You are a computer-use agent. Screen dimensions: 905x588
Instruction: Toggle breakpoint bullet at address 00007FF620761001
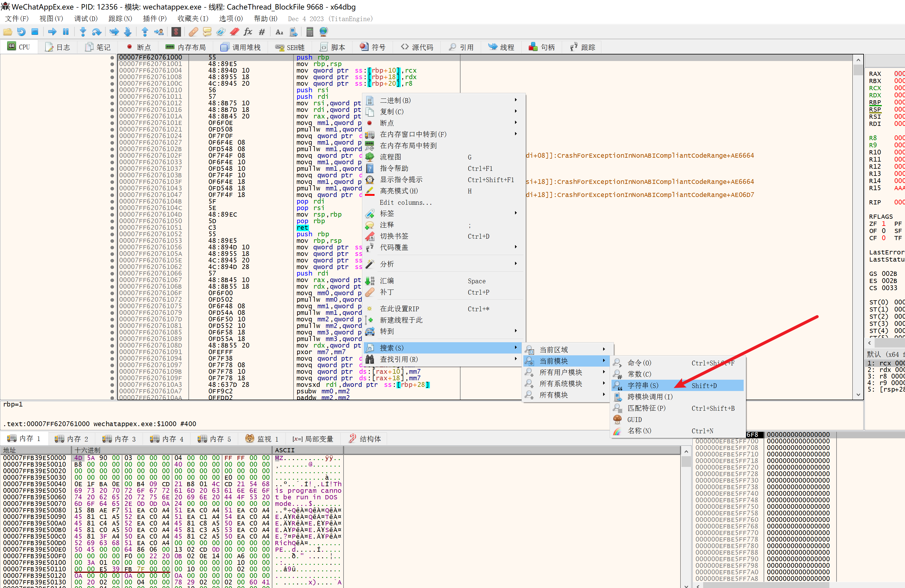112,64
